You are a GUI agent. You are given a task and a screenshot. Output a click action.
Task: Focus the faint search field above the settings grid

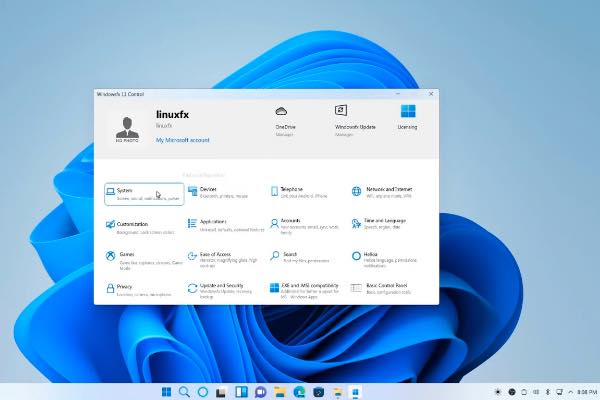coord(203,175)
